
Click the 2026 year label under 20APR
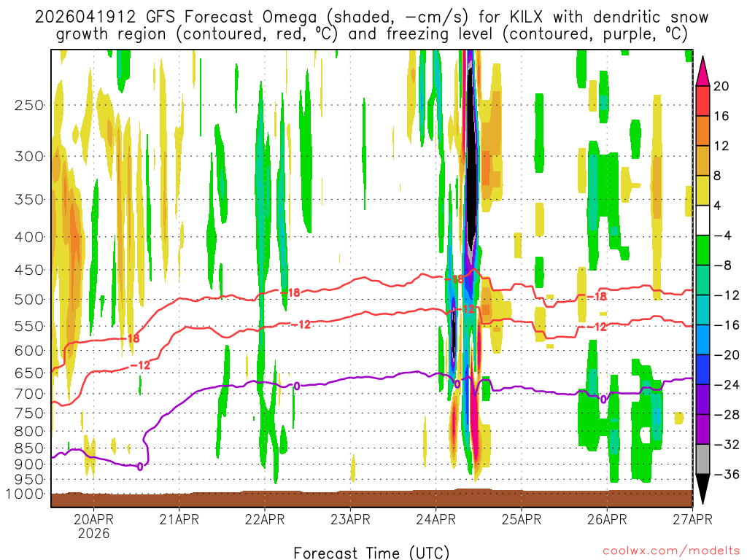(x=93, y=533)
